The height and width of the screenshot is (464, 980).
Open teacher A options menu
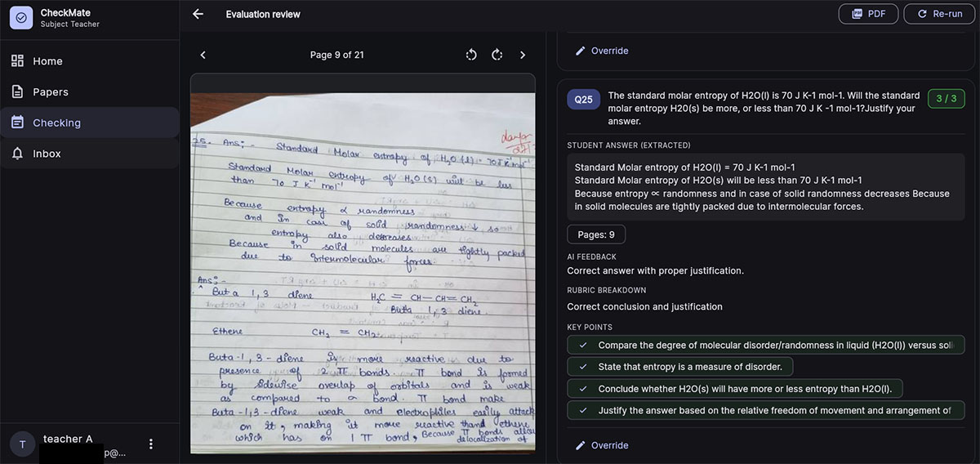pyautogui.click(x=150, y=444)
